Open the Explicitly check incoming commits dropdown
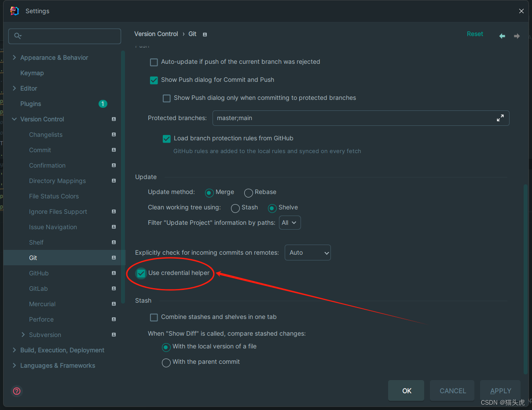 [308, 253]
